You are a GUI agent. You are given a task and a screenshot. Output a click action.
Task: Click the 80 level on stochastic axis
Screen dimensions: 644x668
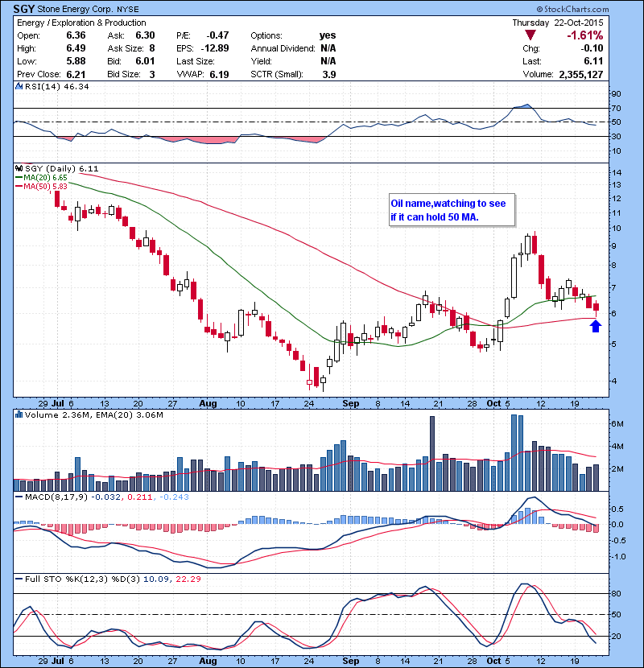point(616,593)
